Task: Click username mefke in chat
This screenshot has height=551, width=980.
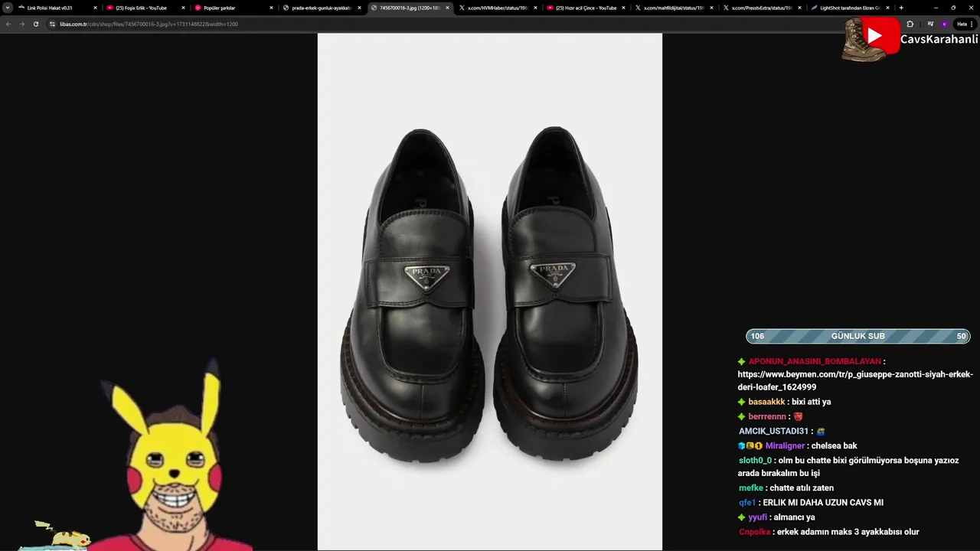Action: tap(751, 487)
